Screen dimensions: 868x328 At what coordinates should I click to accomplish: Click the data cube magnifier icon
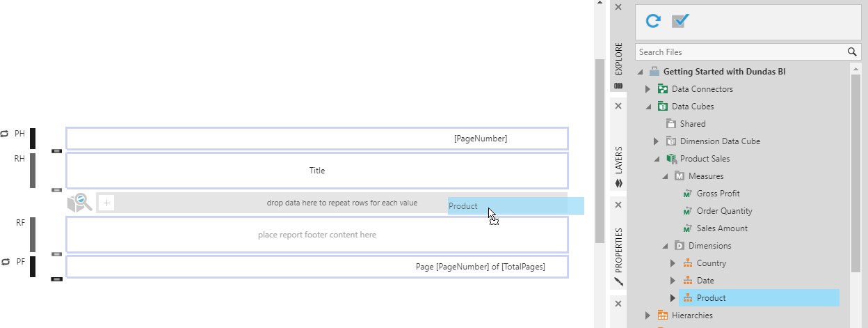[80, 203]
